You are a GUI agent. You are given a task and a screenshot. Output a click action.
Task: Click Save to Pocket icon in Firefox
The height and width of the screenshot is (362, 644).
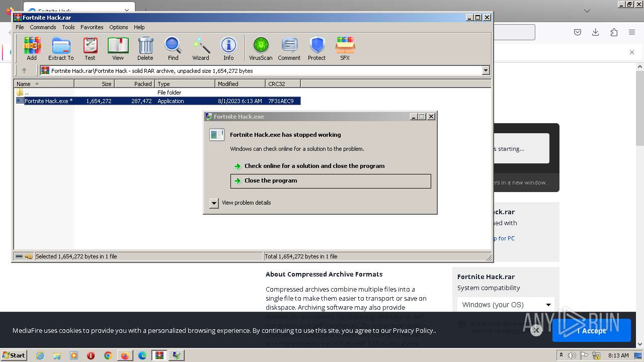pyautogui.click(x=578, y=32)
